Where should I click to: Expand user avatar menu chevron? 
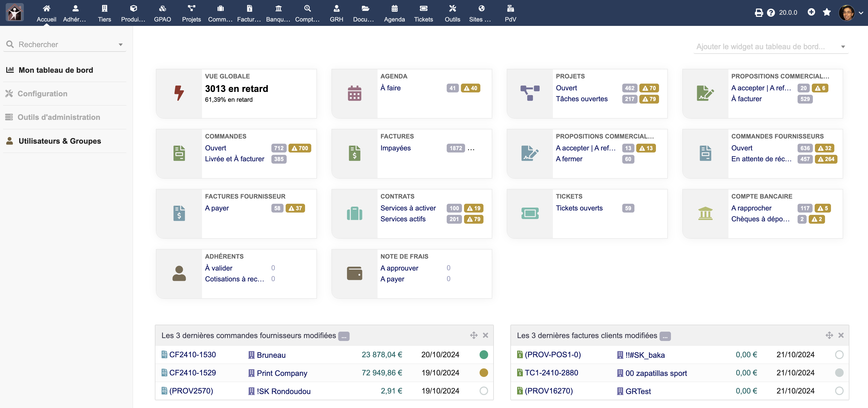pos(861,13)
